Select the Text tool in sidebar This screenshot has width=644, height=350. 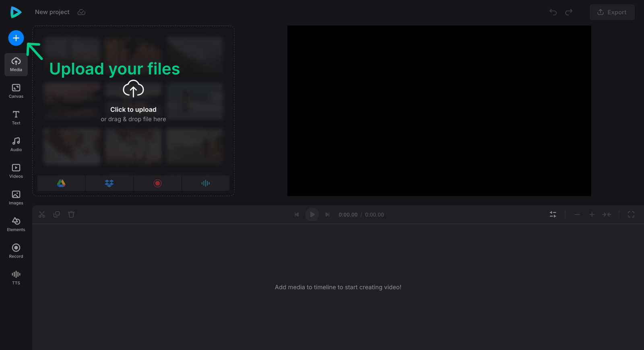(x=16, y=117)
